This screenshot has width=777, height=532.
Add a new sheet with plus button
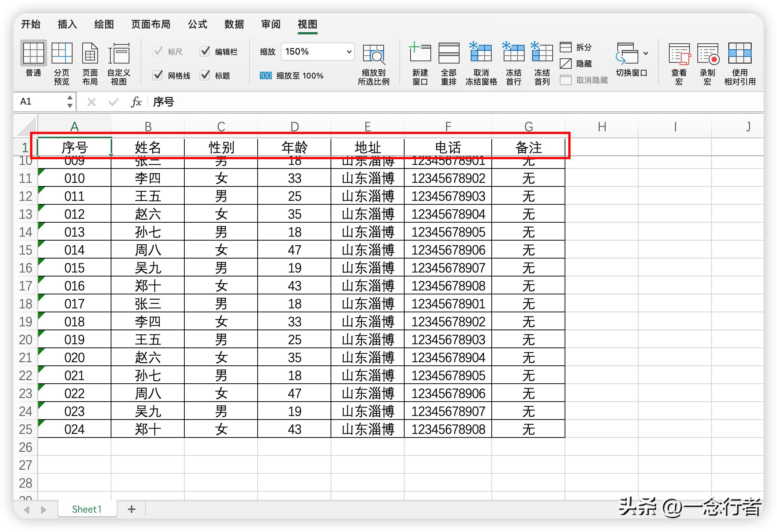(131, 509)
